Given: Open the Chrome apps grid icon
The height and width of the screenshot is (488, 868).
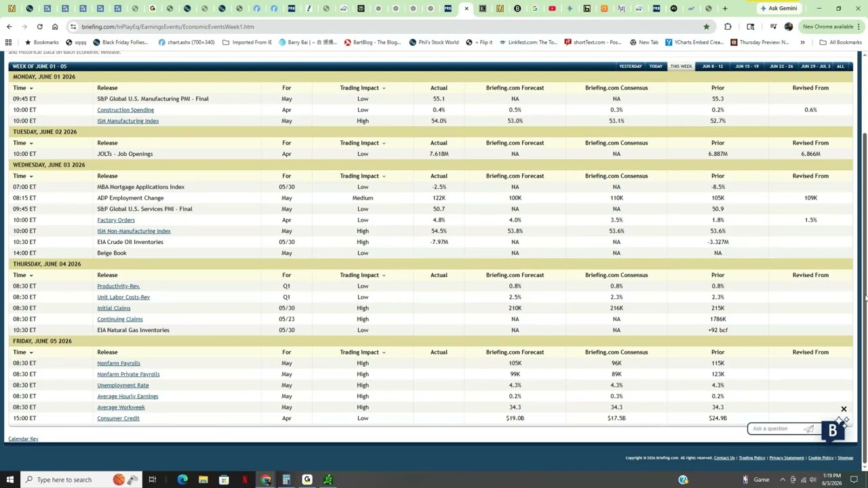Looking at the screenshot, I should point(8,42).
